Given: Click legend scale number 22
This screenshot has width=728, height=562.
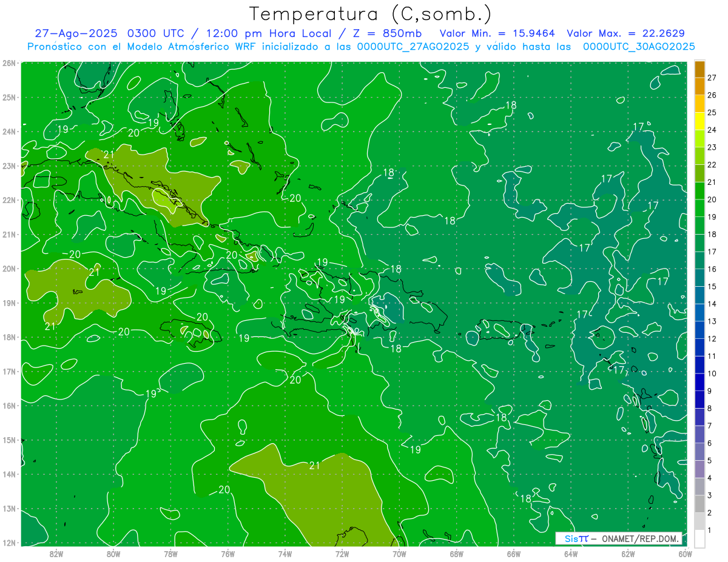Looking at the screenshot, I should [x=712, y=164].
